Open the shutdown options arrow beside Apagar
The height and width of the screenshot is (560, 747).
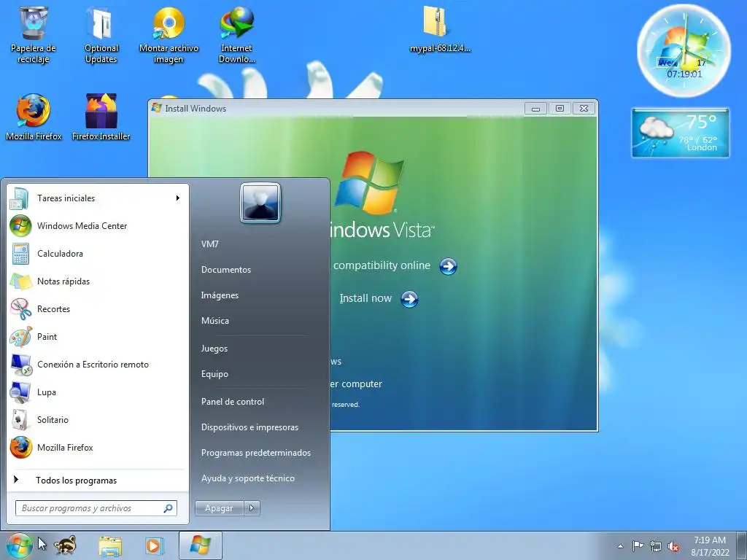pos(252,508)
